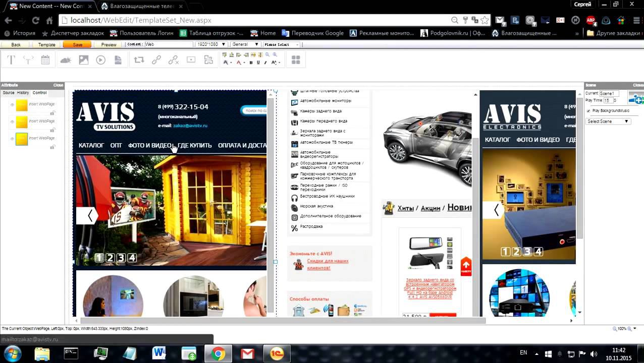644x363 pixels.
Task: Toggle Play BackgroundMusic checkbox
Action: click(588, 111)
